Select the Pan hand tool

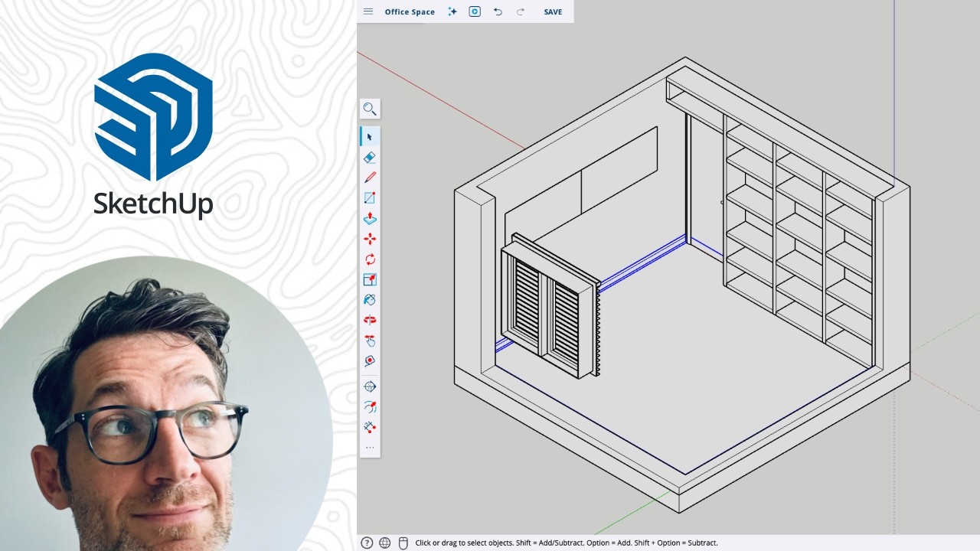[x=370, y=341]
